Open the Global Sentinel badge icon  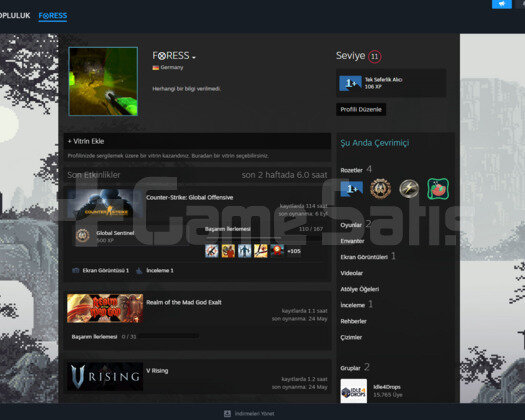point(82,236)
